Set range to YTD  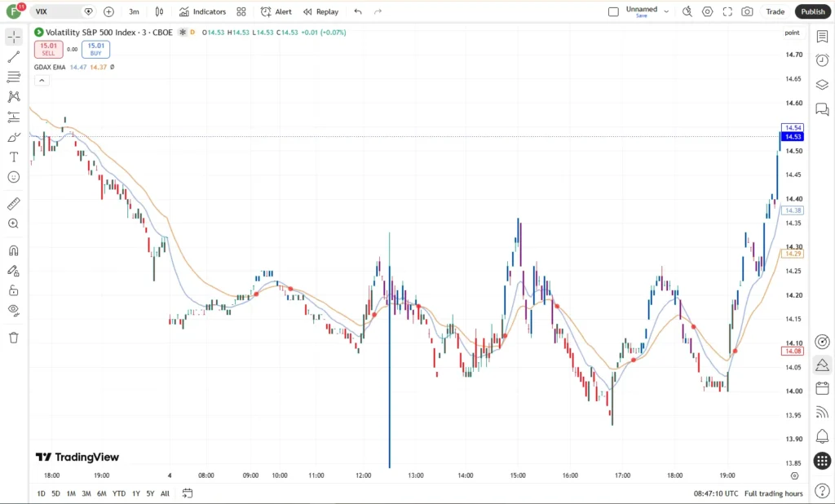tap(119, 493)
